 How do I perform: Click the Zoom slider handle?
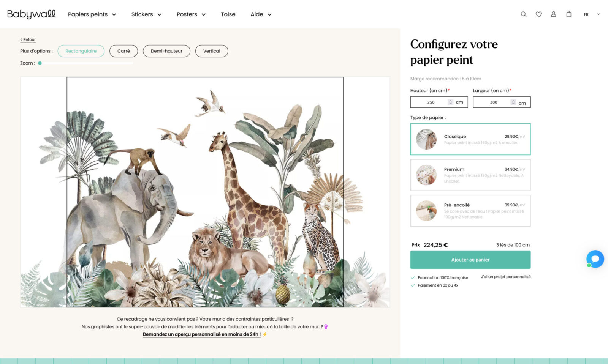click(x=40, y=63)
